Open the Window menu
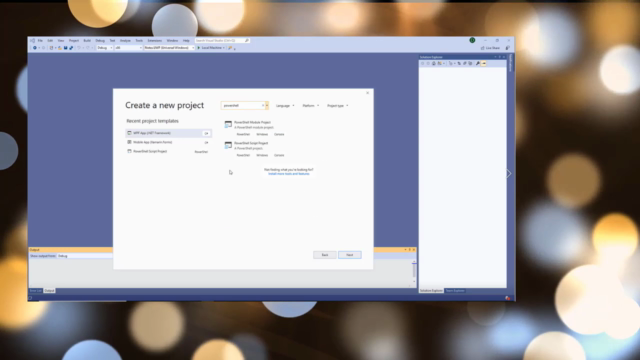The height and width of the screenshot is (360, 640). (x=172, y=41)
